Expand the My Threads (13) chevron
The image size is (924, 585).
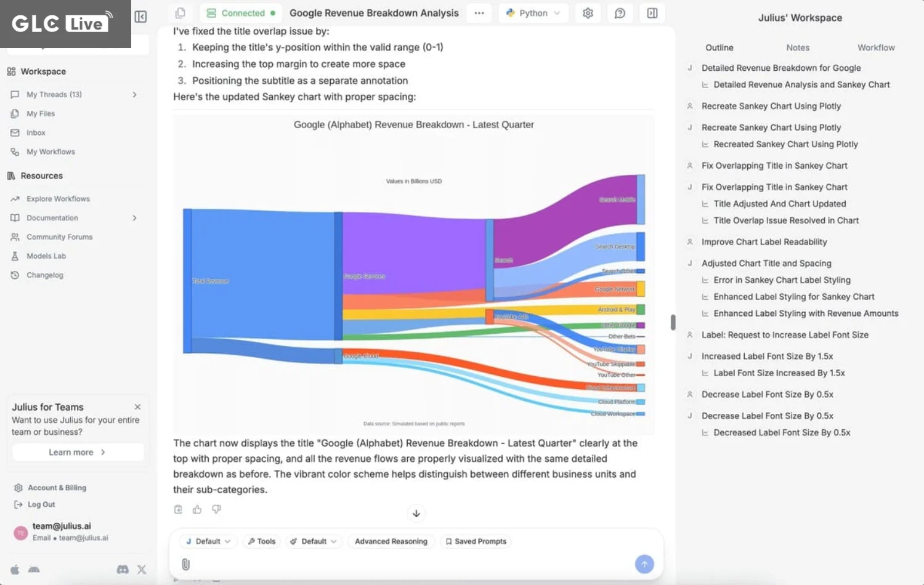click(x=134, y=95)
